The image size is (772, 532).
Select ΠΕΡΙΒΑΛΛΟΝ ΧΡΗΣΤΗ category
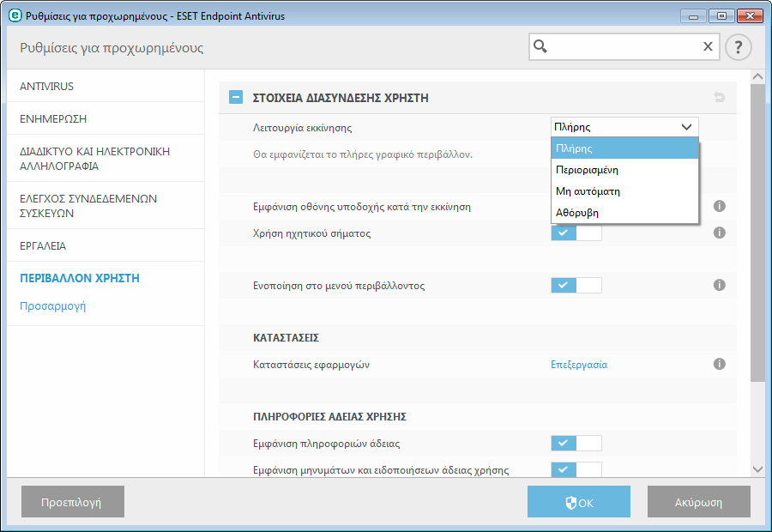click(x=80, y=278)
